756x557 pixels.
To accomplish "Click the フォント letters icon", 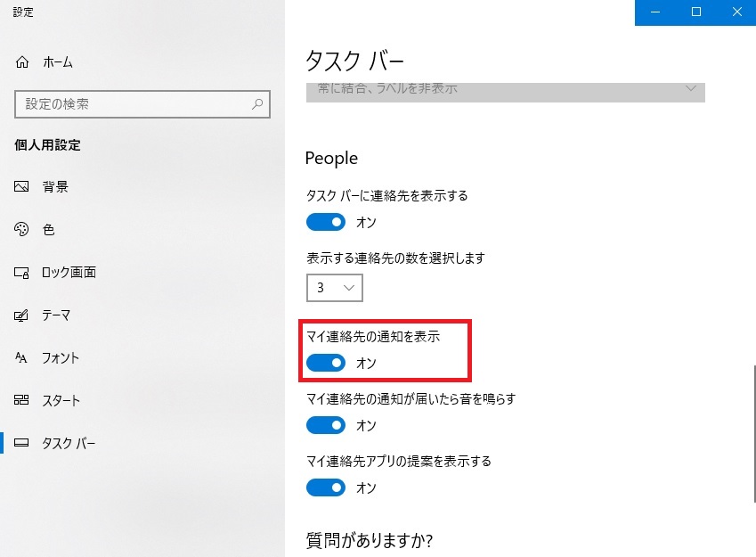I will [x=21, y=357].
